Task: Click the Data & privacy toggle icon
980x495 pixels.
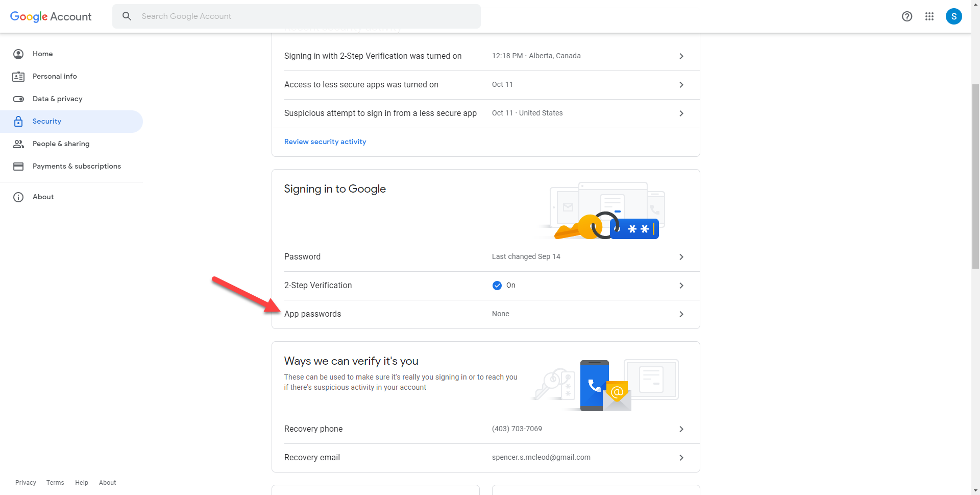Action: (18, 99)
